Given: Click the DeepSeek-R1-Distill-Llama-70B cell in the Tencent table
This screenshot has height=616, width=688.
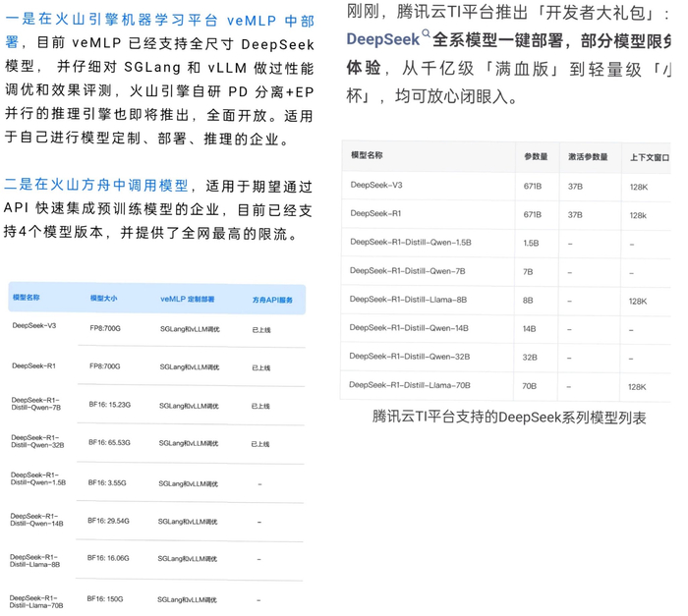Looking at the screenshot, I should (410, 385).
